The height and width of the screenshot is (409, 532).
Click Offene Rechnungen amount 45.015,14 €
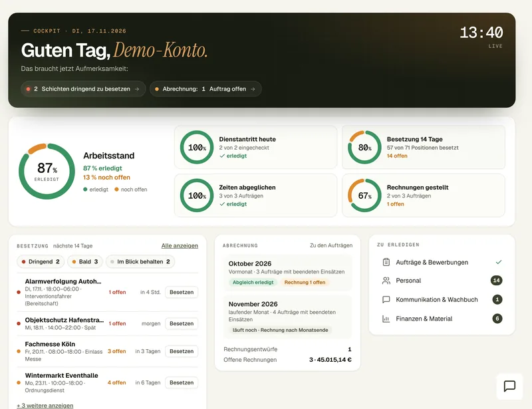click(x=330, y=360)
